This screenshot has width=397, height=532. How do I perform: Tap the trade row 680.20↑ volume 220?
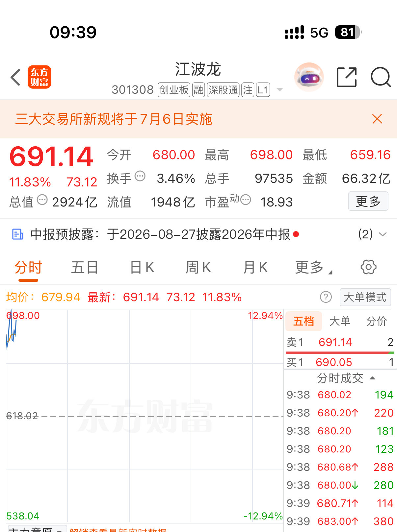pyautogui.click(x=340, y=413)
